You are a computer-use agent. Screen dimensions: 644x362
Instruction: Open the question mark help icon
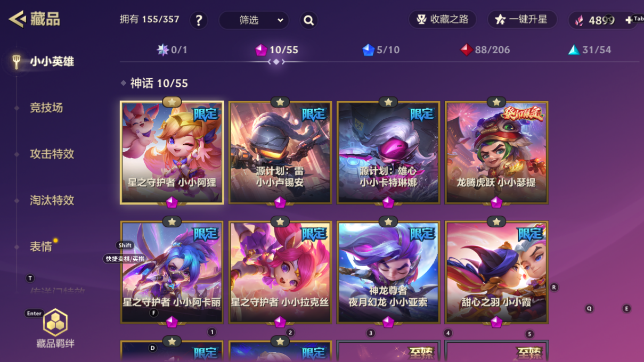[x=199, y=20]
